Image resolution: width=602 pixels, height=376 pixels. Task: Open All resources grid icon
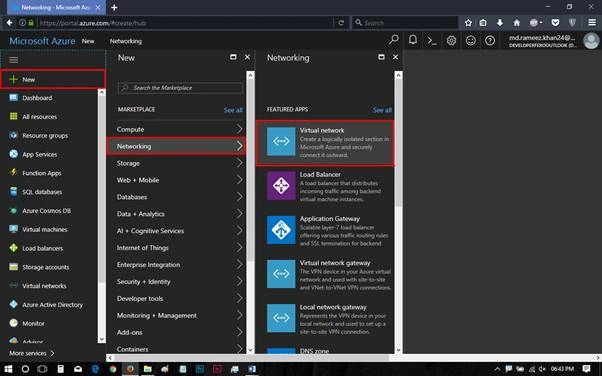tap(13, 116)
